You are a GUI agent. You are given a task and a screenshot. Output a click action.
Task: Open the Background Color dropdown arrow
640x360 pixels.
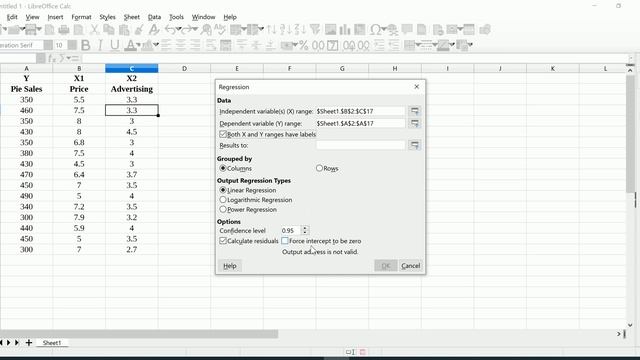156,45
